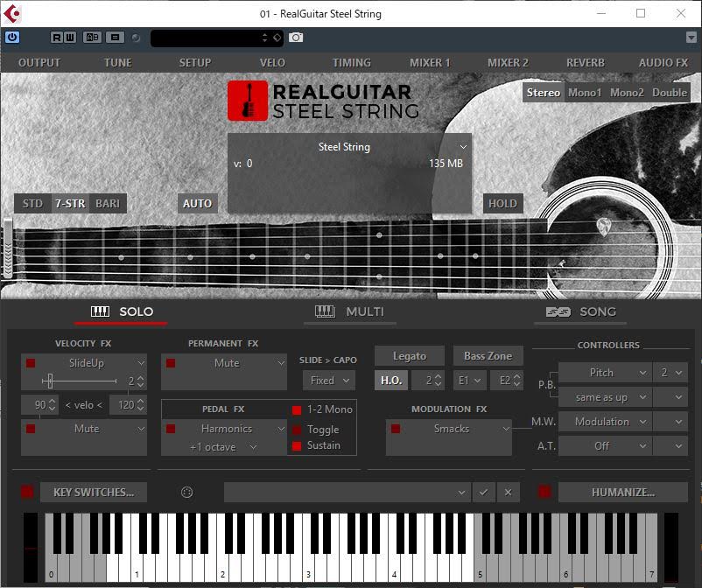Screen dimensions: 702x588
Task: Toggle the plugin power bypass button
Action: click(12, 37)
